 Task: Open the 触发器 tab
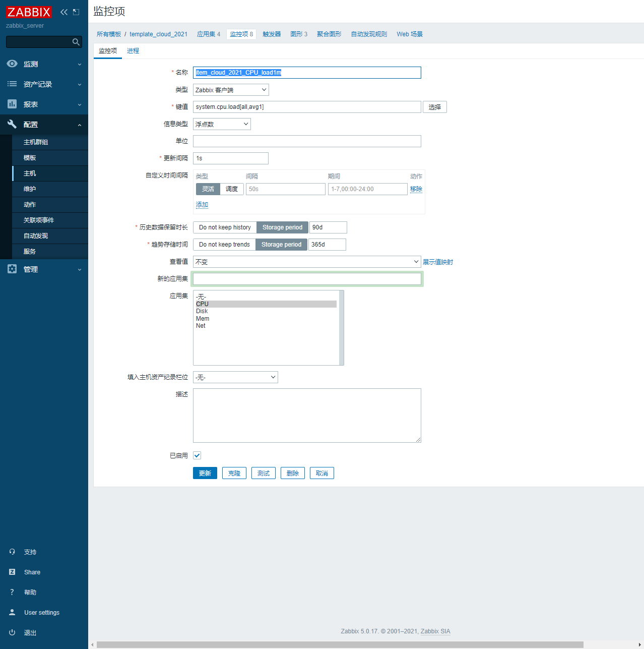[272, 34]
